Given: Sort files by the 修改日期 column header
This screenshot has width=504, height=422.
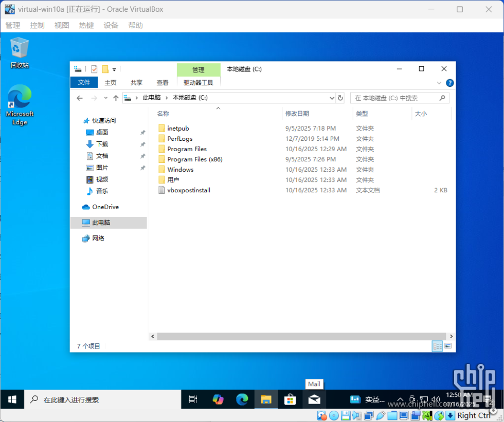Looking at the screenshot, I should 297,114.
